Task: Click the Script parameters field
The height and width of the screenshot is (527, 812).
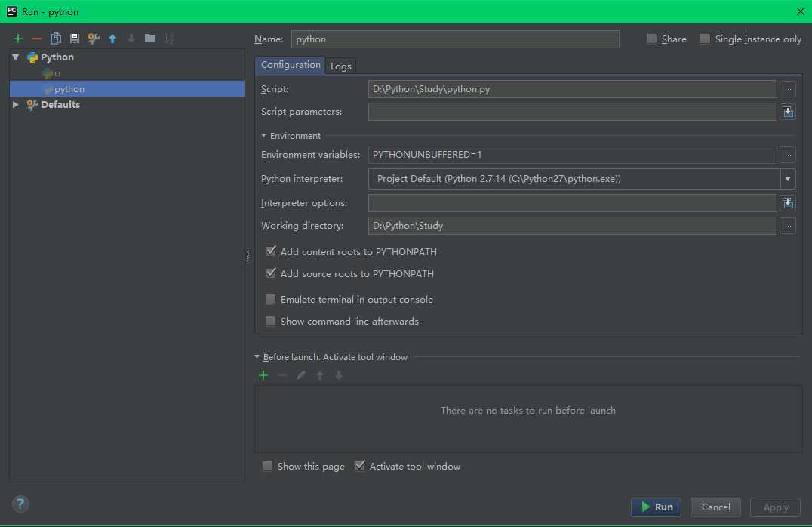Action: [572, 112]
